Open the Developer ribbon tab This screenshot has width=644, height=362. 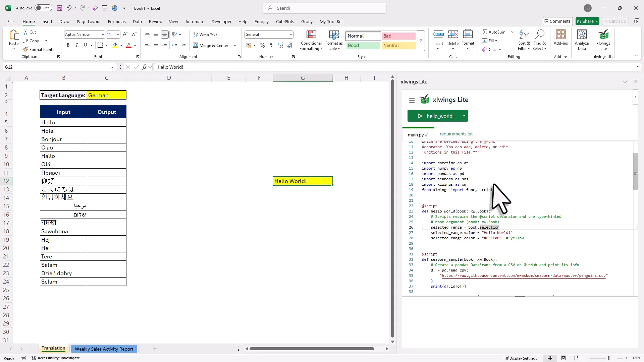(221, 21)
